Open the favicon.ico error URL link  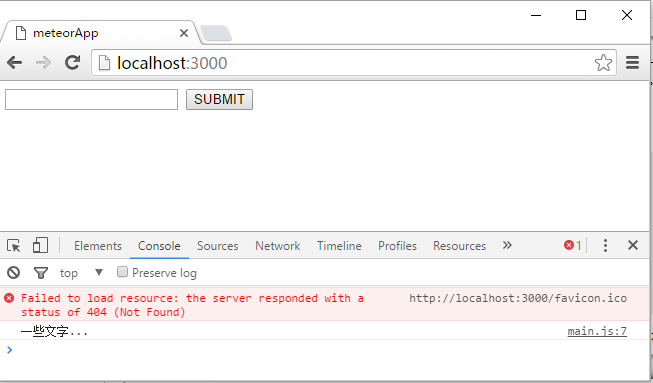pos(518,298)
